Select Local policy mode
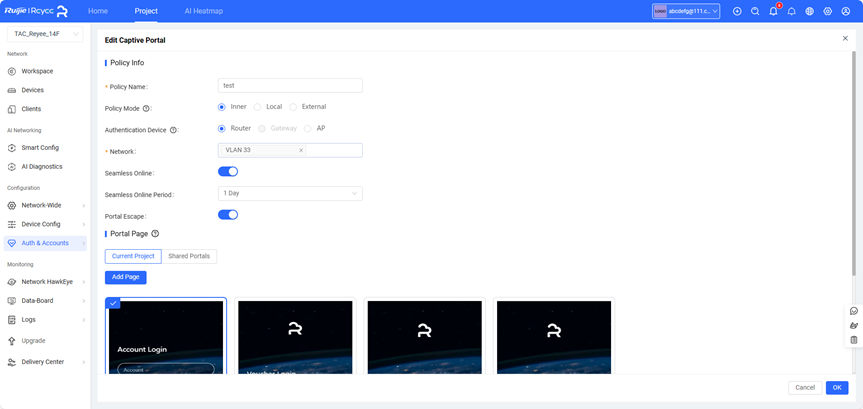 [x=257, y=107]
